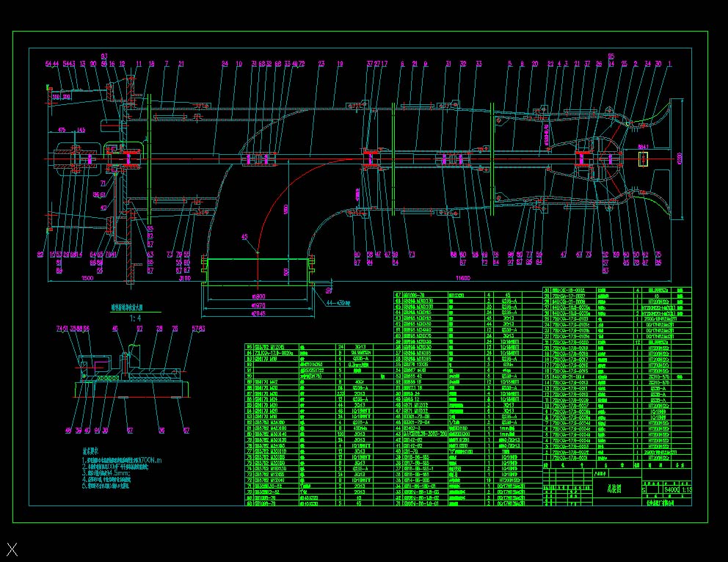Select the 1900 vertical radius dimension
728x562 pixels.
click(286, 209)
